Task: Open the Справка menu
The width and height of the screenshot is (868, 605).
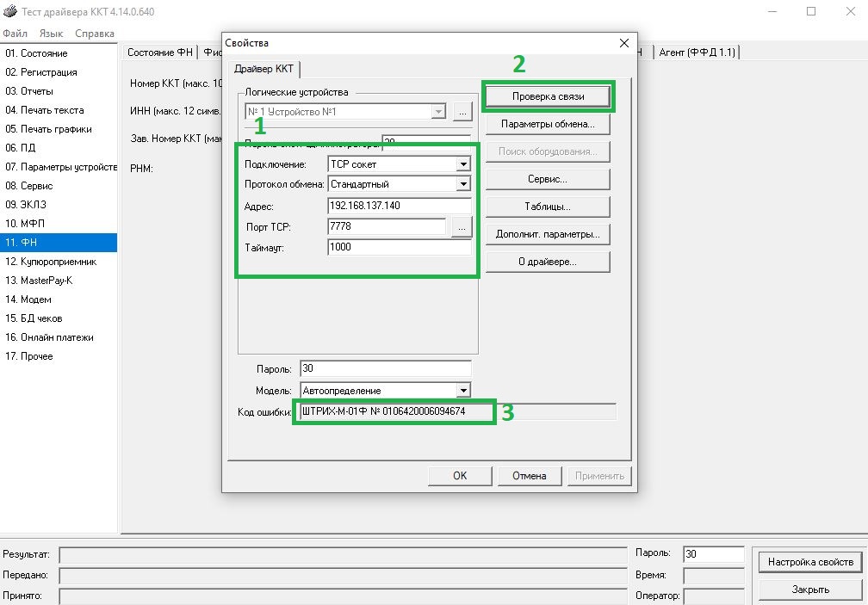Action: (94, 34)
